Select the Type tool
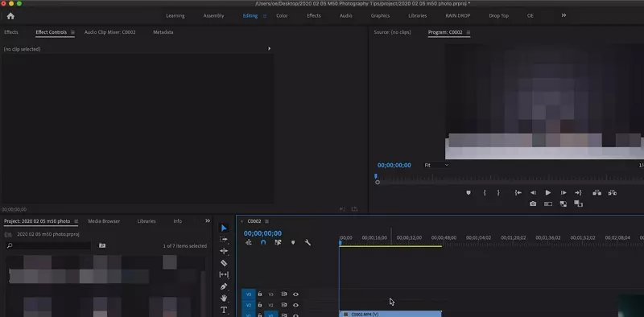This screenshot has width=644, height=317. [224, 310]
